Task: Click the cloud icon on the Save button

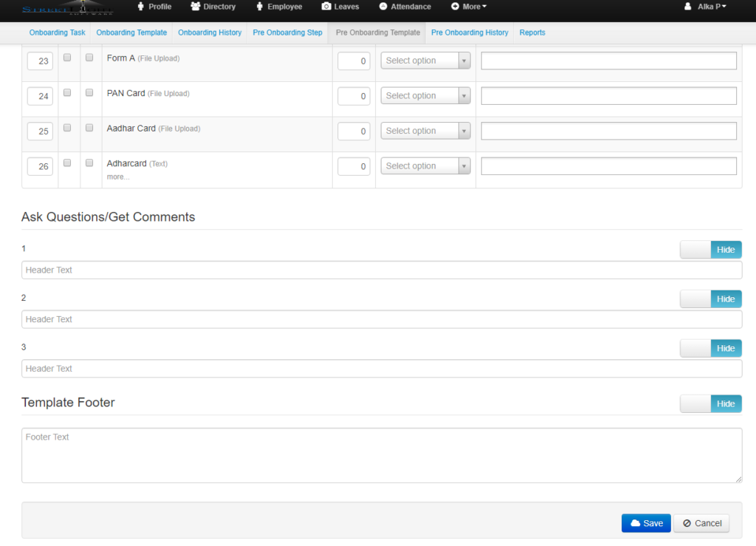Action: pos(634,523)
